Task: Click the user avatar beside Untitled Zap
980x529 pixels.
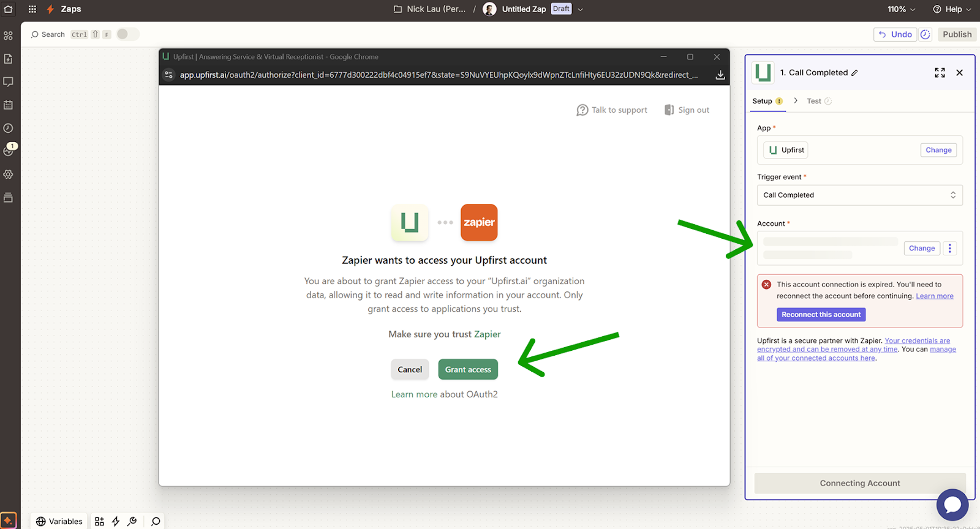Action: coord(489,9)
